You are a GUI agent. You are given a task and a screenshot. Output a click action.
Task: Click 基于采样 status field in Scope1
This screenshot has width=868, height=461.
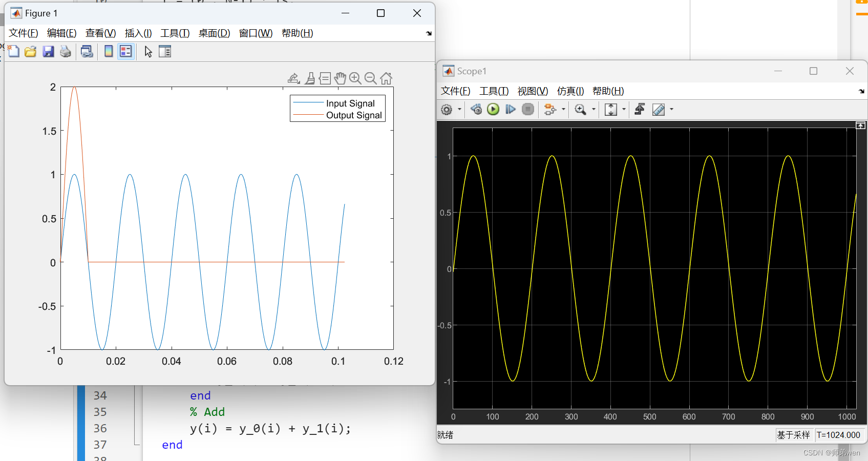coord(794,435)
